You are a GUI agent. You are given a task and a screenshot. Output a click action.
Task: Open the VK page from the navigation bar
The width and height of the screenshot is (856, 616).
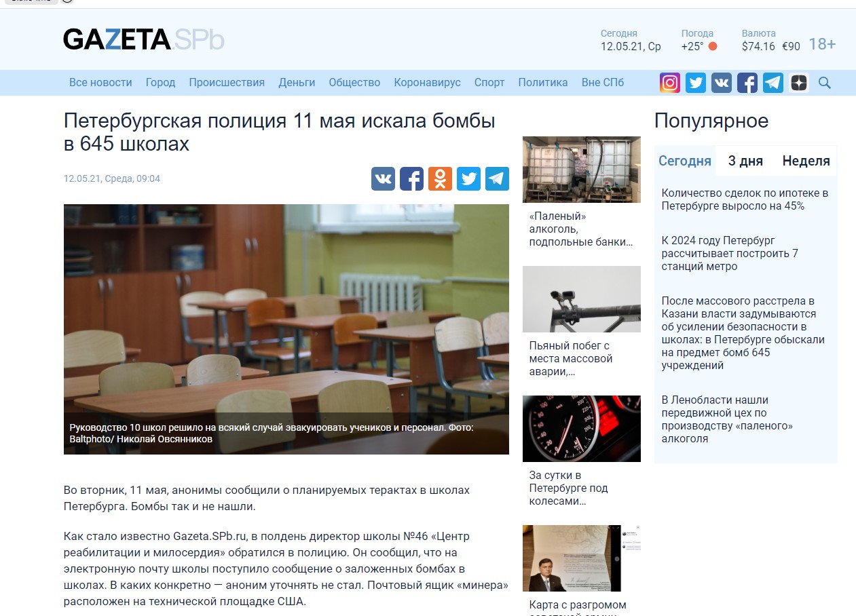pyautogui.click(x=722, y=83)
